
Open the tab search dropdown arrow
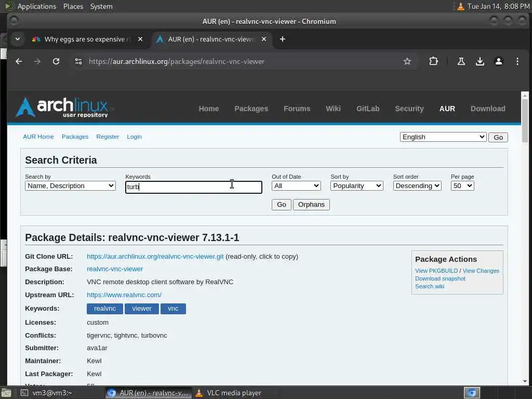pos(18,39)
